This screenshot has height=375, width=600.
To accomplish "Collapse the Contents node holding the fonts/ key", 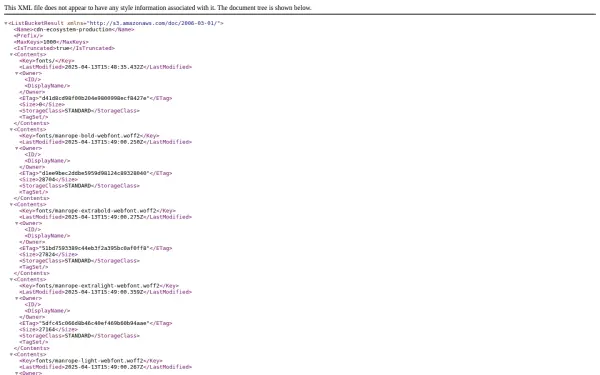I will pyautogui.click(x=11, y=55).
